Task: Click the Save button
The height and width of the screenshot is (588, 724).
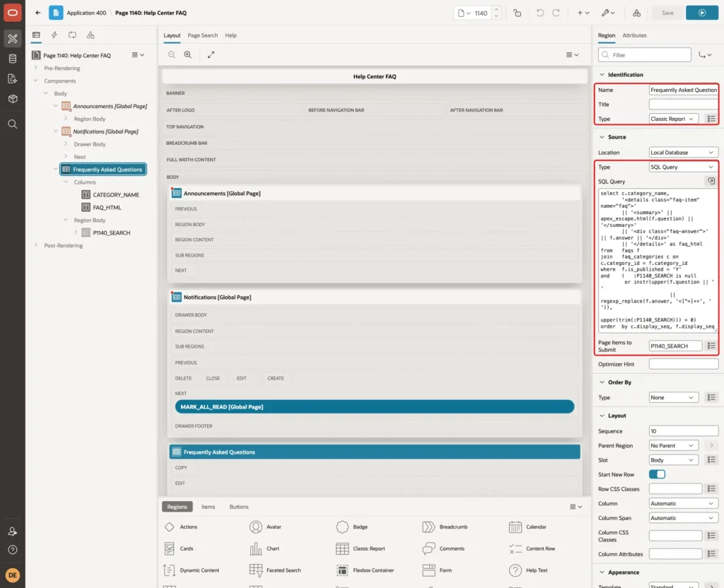Action: click(x=667, y=13)
